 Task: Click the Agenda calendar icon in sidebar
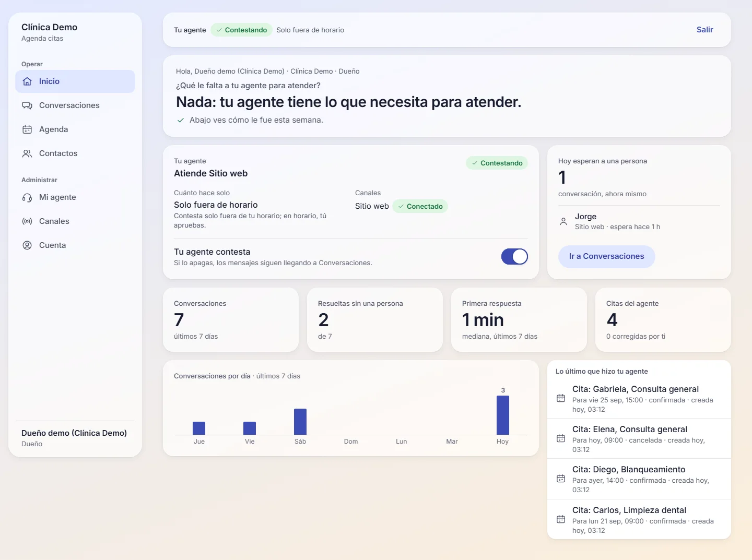coord(27,129)
